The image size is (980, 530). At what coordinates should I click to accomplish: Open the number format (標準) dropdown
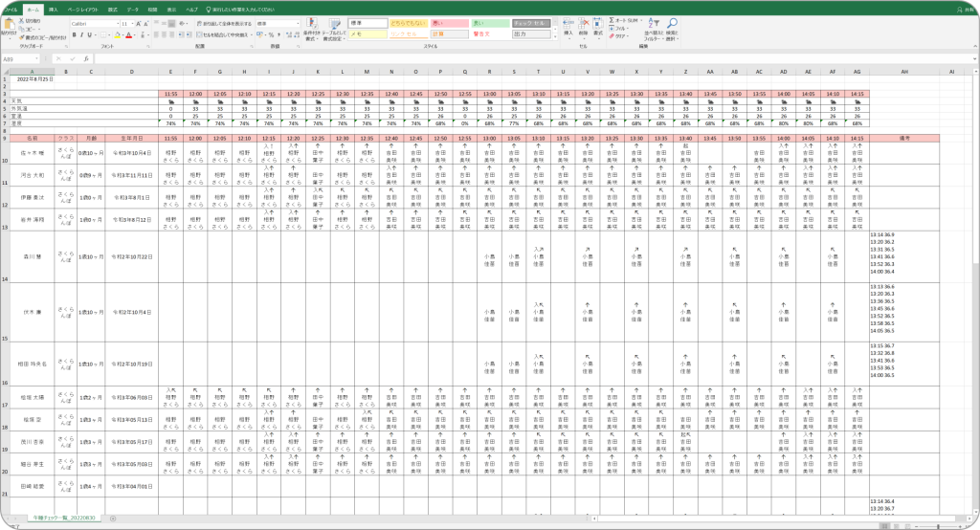(x=298, y=24)
